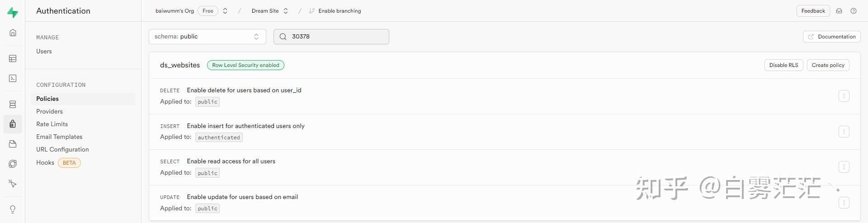Open the Database sidebar icon
This screenshot has height=223, width=868.
click(x=13, y=104)
